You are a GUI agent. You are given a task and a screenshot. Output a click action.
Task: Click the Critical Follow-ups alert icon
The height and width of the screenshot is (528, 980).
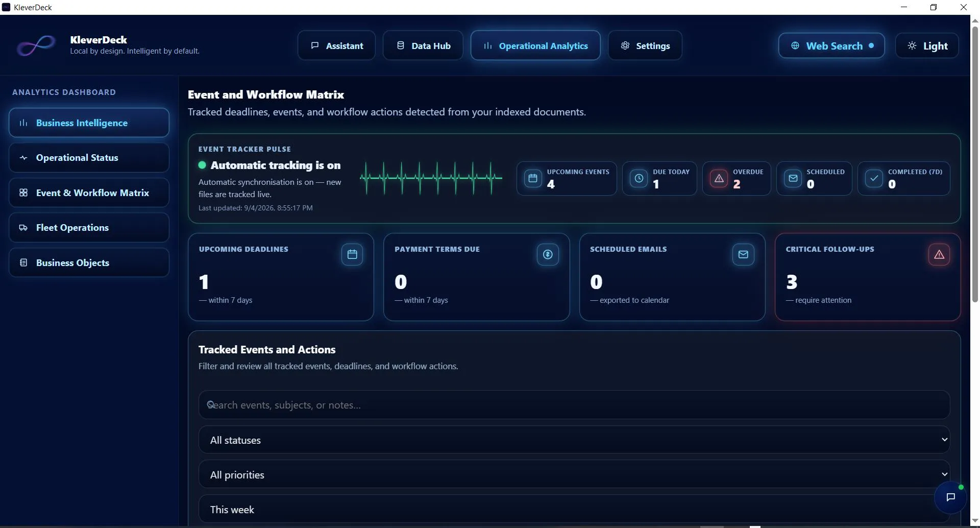coord(939,254)
